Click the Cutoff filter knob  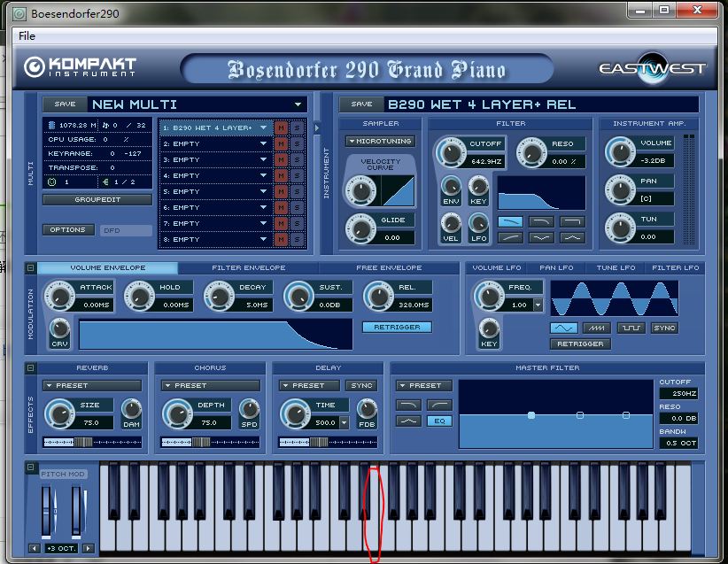tap(451, 152)
